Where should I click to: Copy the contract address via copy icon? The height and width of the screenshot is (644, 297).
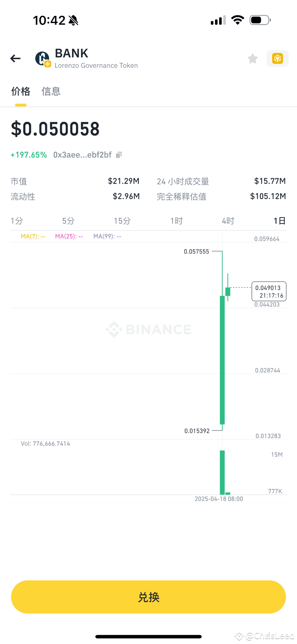(x=119, y=155)
